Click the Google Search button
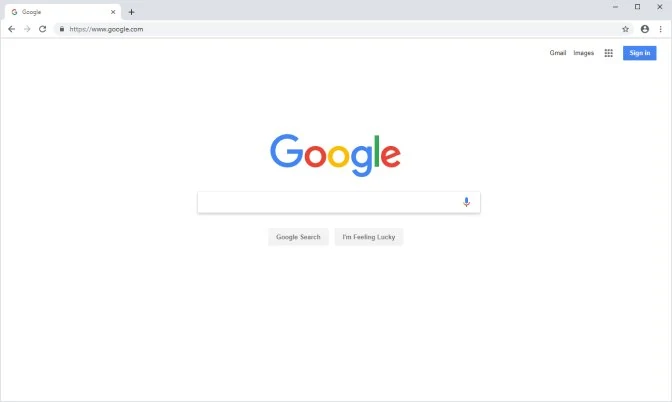Screen dimensions: 672x402 click(x=298, y=237)
